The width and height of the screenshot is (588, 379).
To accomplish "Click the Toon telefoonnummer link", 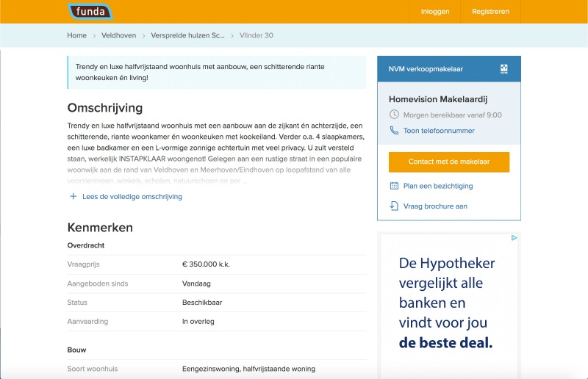I will click(439, 131).
